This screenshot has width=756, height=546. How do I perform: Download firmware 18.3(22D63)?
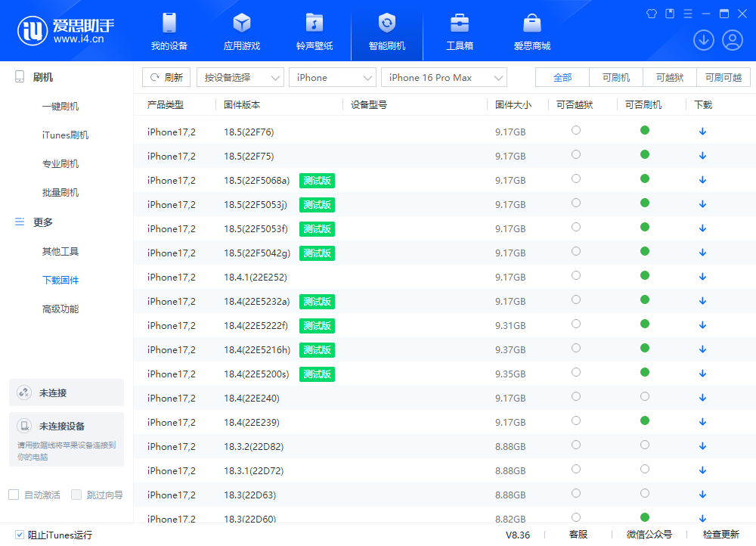702,495
